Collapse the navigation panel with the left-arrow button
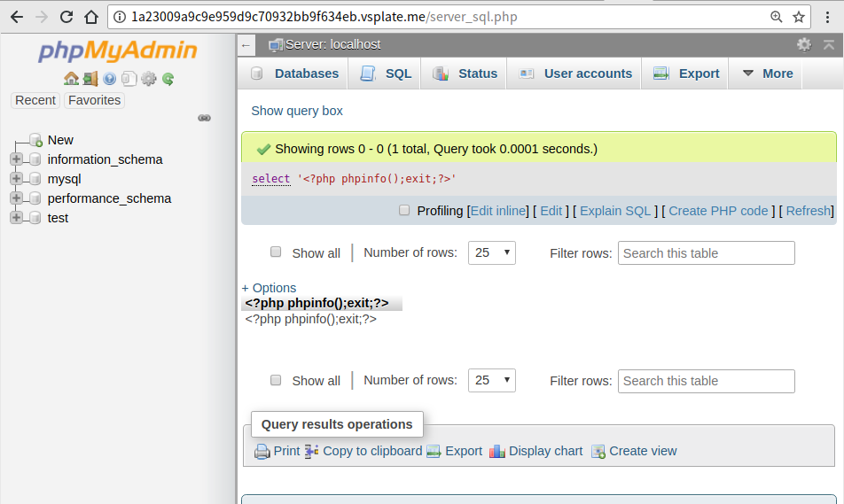The height and width of the screenshot is (504, 844). tap(246, 45)
